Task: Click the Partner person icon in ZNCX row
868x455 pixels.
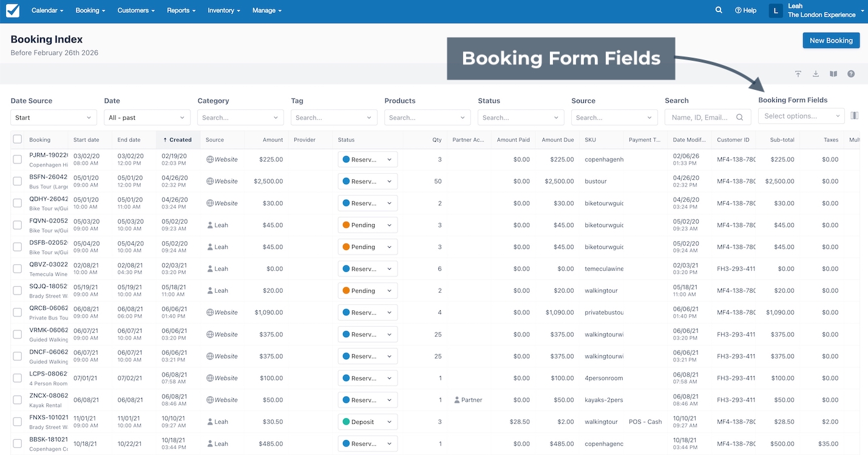Action: 457,400
